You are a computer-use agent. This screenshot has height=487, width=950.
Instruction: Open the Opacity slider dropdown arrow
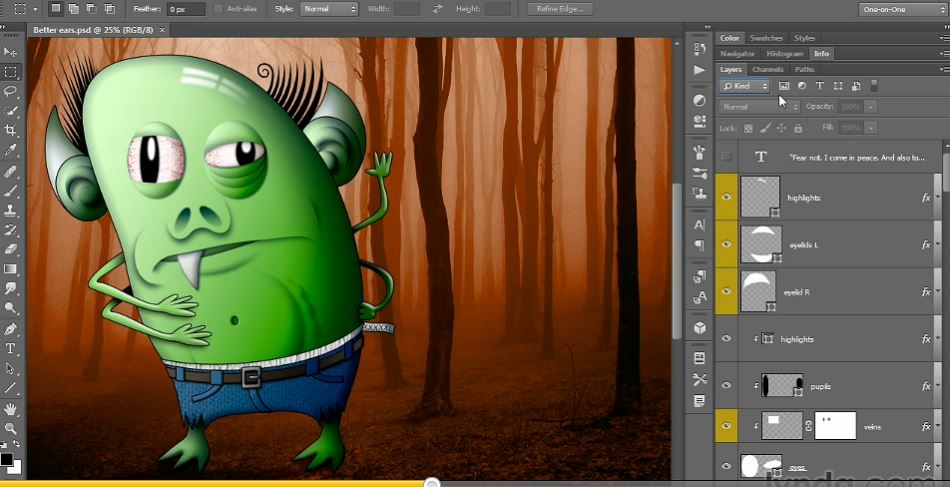[871, 107]
